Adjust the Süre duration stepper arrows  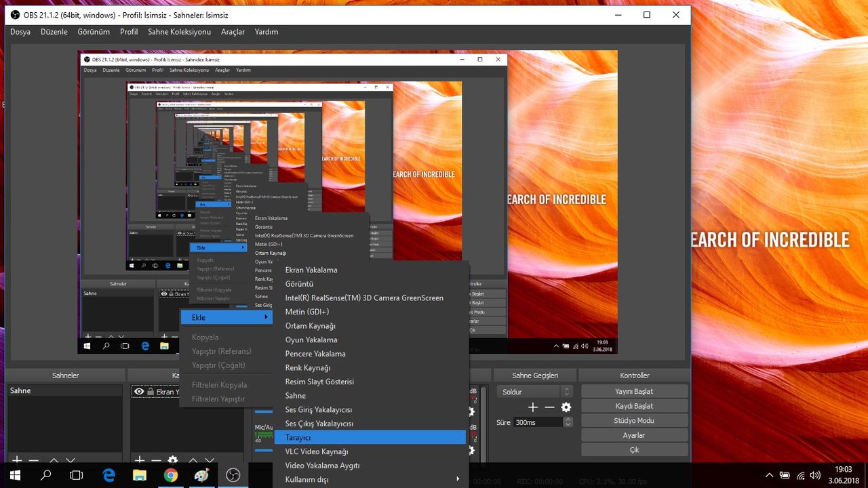pos(568,422)
